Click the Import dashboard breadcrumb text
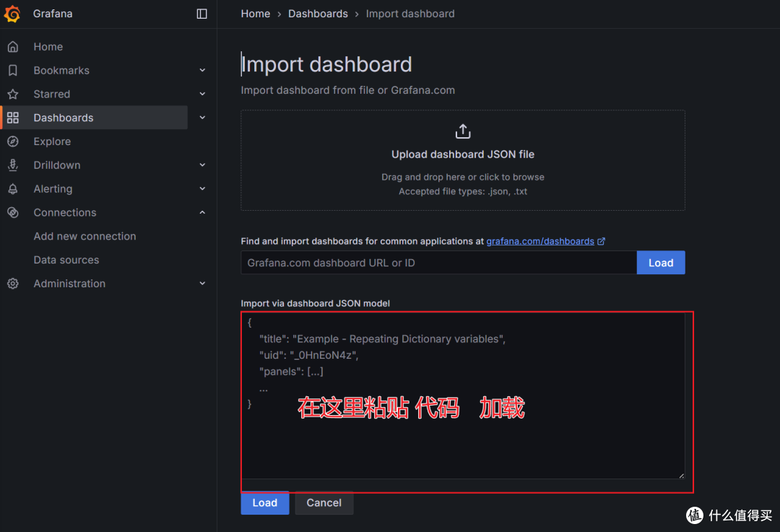This screenshot has width=780, height=532. coord(410,14)
